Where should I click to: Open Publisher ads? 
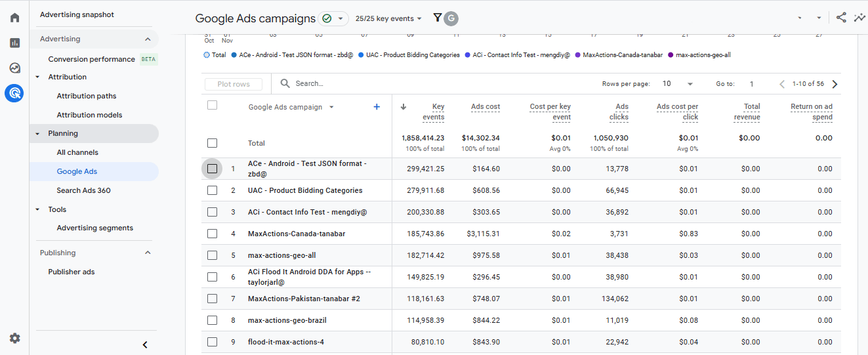[72, 272]
